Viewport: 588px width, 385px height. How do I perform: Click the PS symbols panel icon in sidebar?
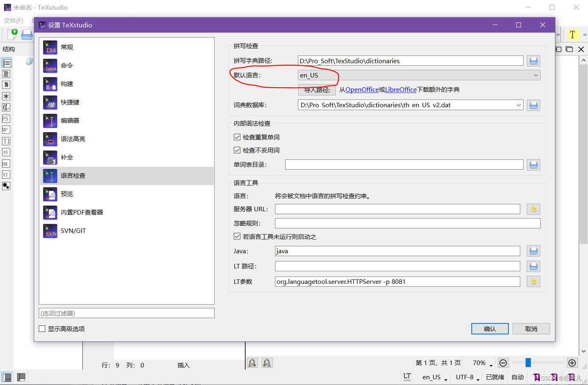pyautogui.click(x=6, y=118)
